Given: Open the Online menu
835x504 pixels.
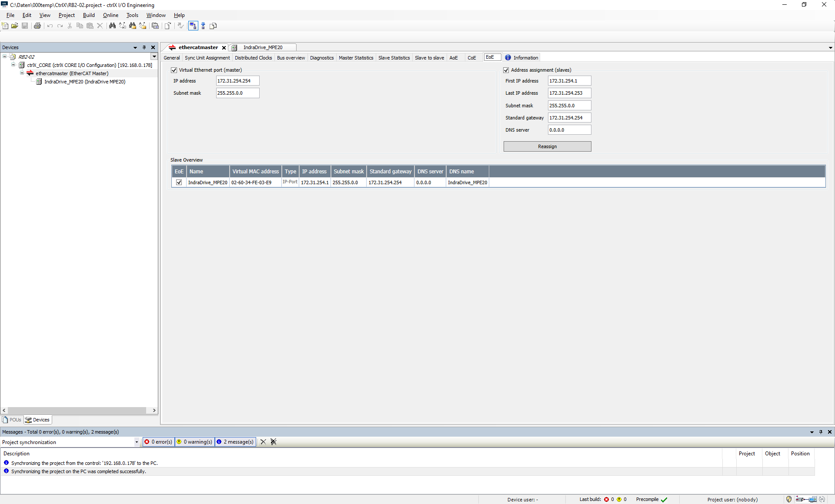Looking at the screenshot, I should pyautogui.click(x=110, y=15).
